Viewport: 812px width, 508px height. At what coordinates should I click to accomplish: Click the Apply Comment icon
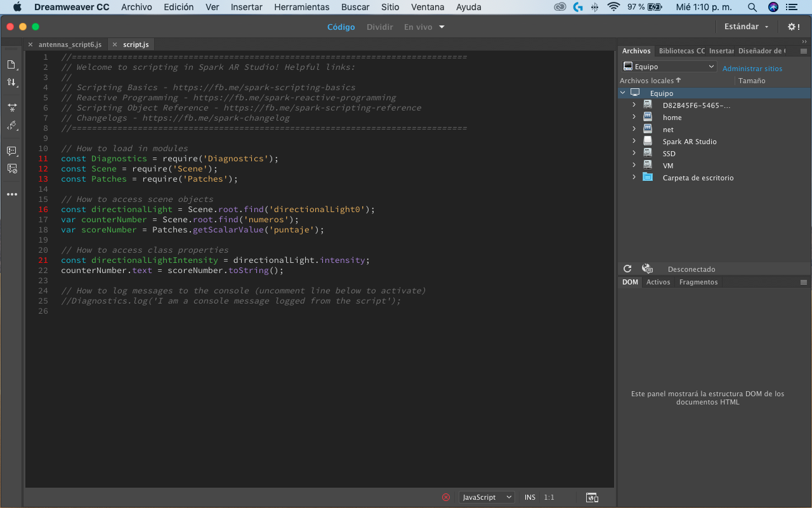[x=11, y=151]
